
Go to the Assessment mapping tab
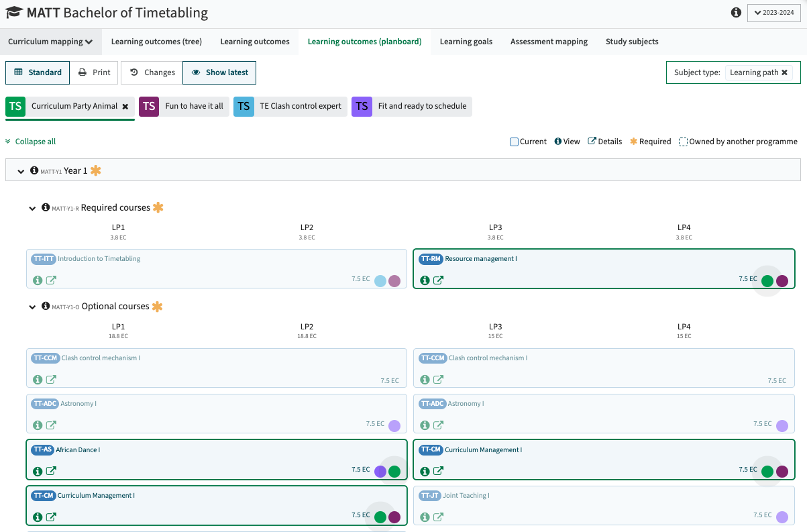[x=549, y=42]
